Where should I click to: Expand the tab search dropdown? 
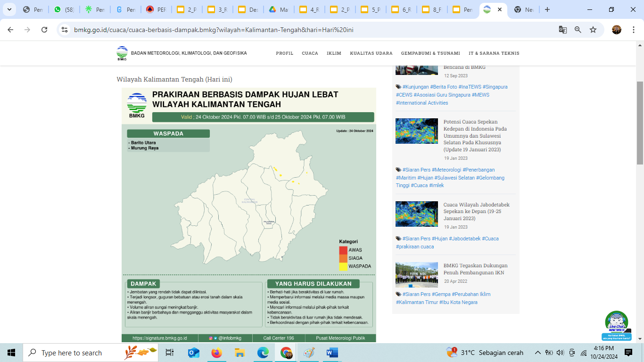9,9
